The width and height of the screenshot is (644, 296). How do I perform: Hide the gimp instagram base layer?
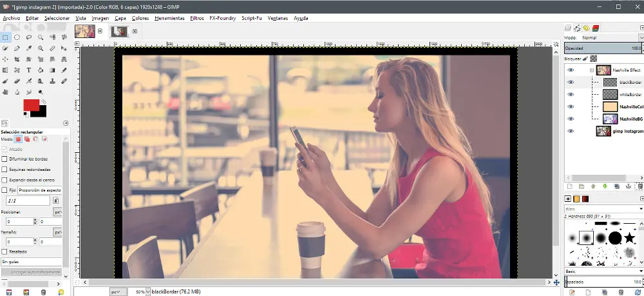click(571, 131)
